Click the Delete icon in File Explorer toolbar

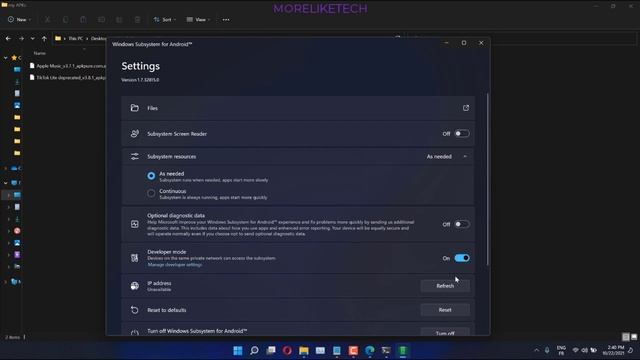(138, 20)
